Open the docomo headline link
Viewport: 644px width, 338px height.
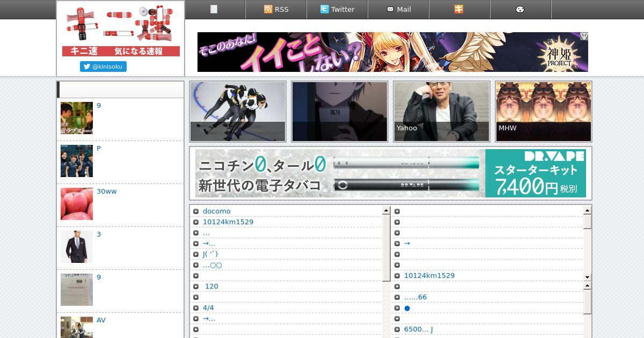pos(217,211)
